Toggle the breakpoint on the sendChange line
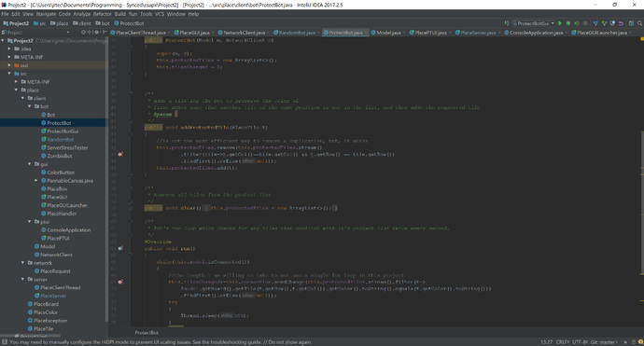 pos(120,282)
